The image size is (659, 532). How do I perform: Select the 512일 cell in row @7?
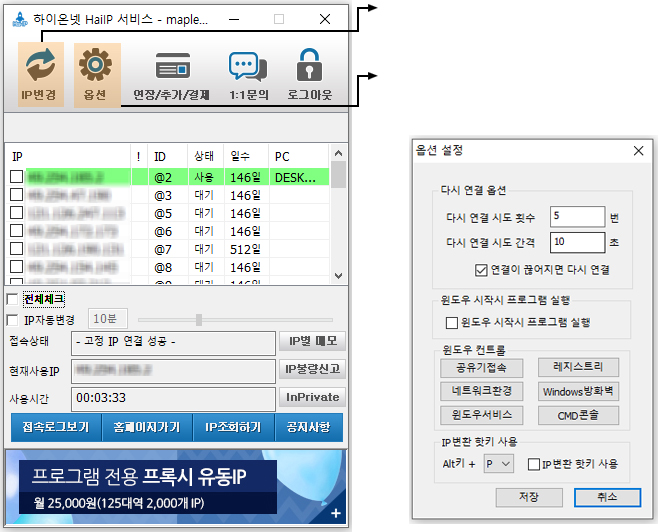(x=246, y=249)
